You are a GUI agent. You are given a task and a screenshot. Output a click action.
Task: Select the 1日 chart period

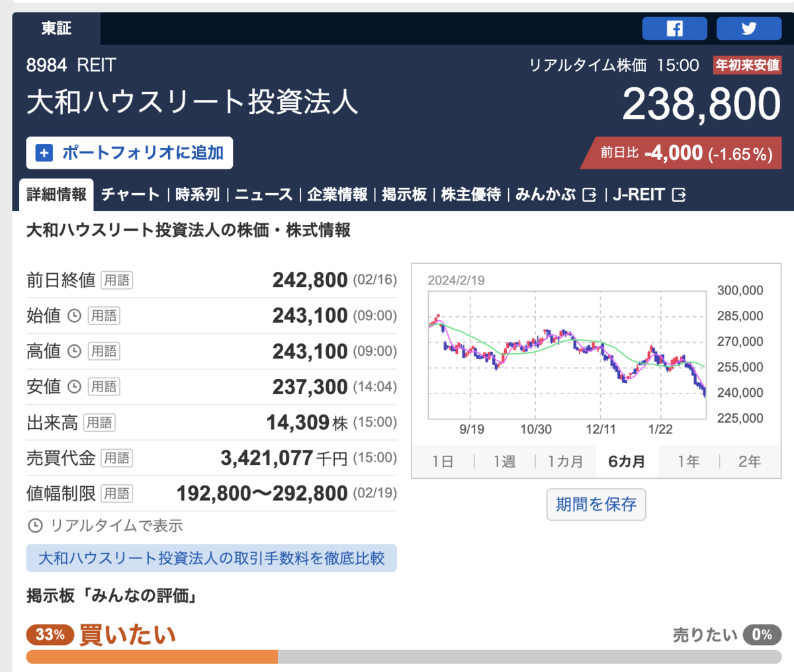443,461
